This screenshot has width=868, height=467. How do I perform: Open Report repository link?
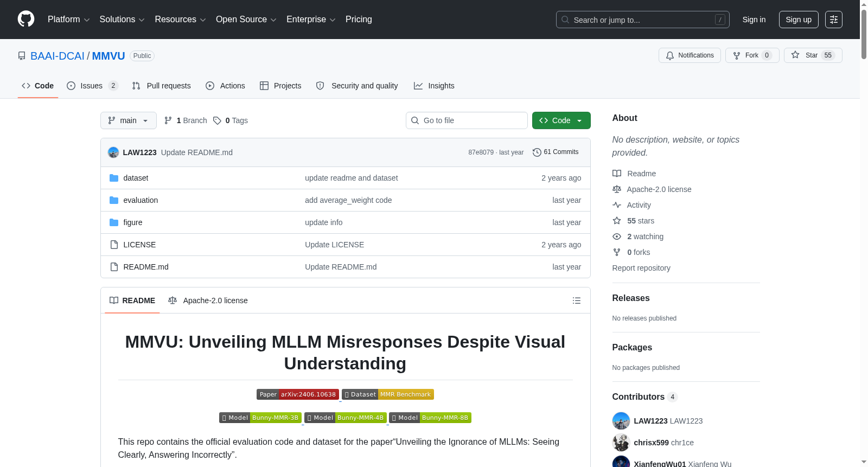[x=641, y=268]
